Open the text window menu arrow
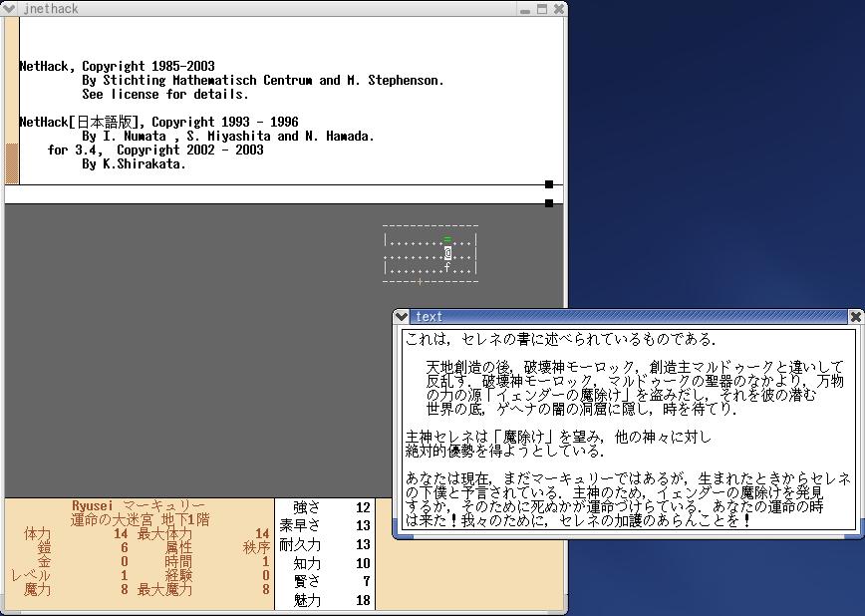Image resolution: width=865 pixels, height=616 pixels. click(402, 316)
